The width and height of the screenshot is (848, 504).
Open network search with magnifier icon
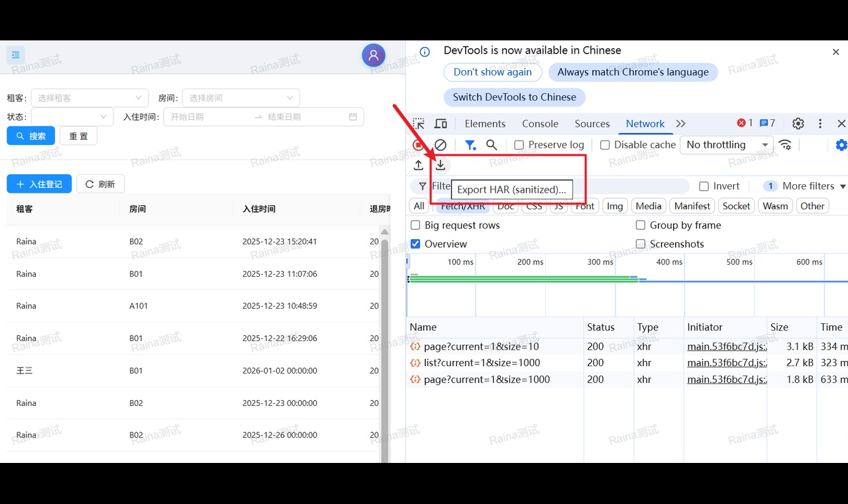[492, 145]
